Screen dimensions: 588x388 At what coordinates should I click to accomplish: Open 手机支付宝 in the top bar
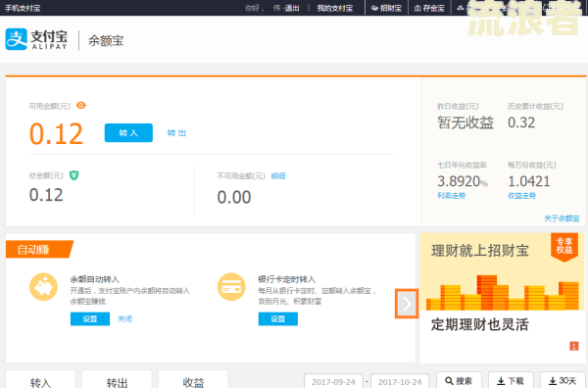(x=23, y=8)
